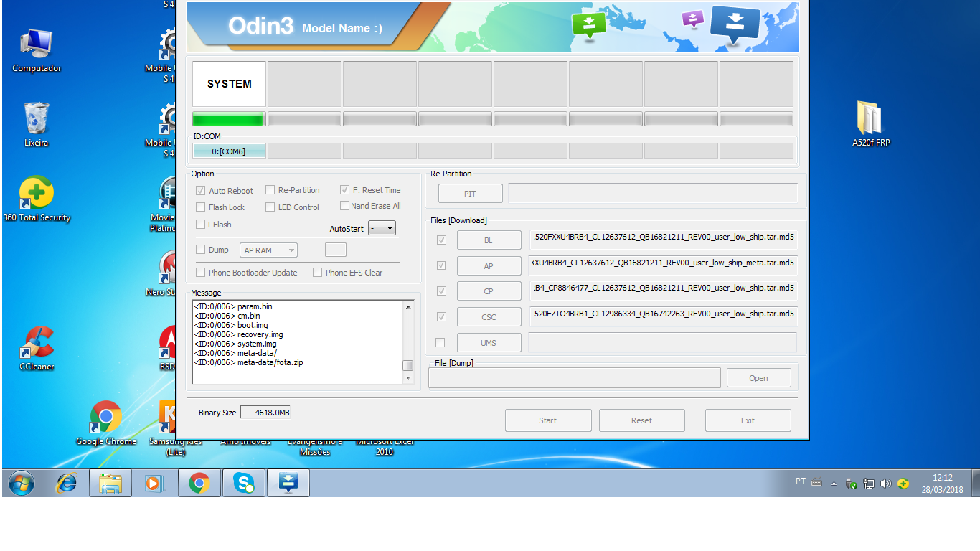Enable Phone EFS Clear checkbox
Image resolution: width=980 pixels, height=551 pixels.
pyautogui.click(x=317, y=273)
